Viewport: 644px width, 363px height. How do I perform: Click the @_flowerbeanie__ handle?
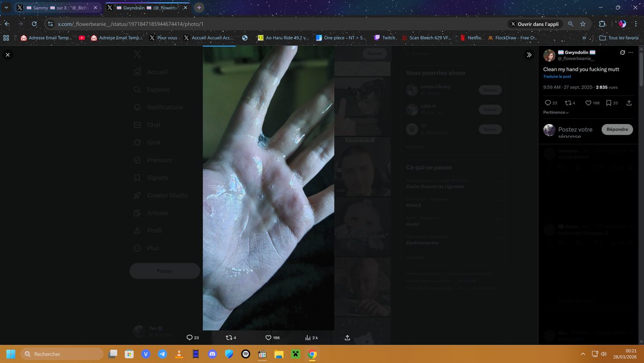coord(576,59)
